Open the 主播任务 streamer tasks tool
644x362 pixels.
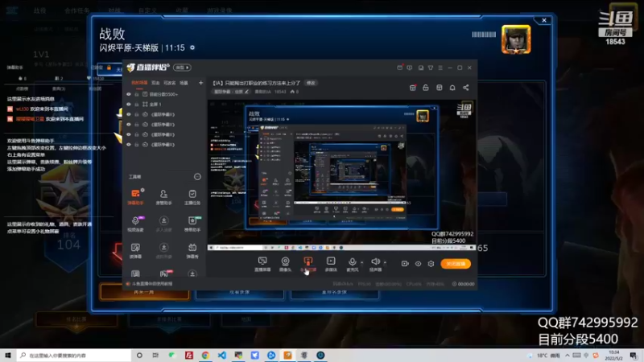[x=192, y=196]
